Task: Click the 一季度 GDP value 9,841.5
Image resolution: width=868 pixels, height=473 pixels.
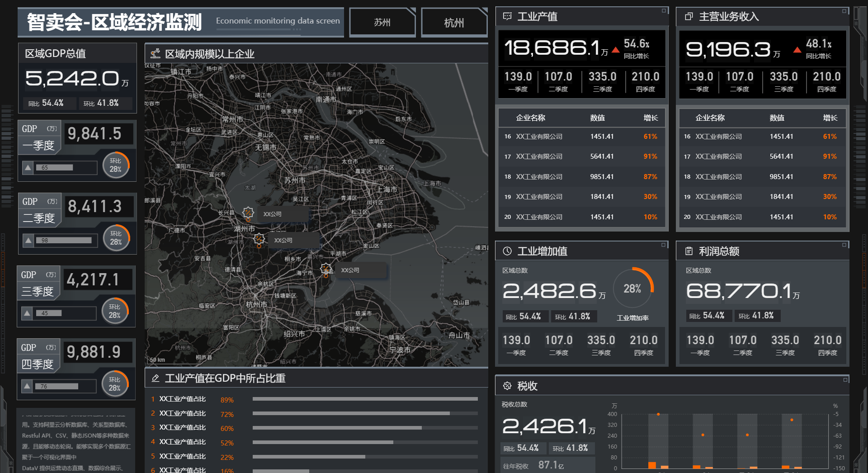Action: coord(94,134)
